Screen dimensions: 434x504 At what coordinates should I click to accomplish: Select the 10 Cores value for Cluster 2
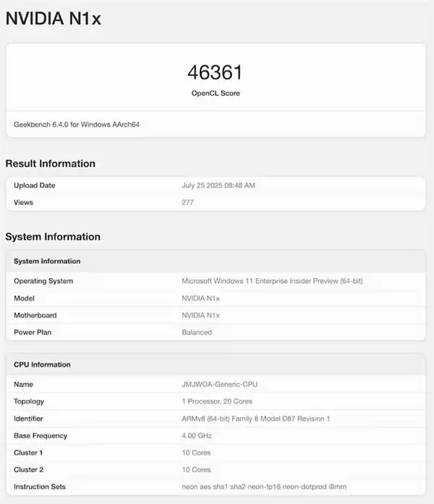pos(197,470)
